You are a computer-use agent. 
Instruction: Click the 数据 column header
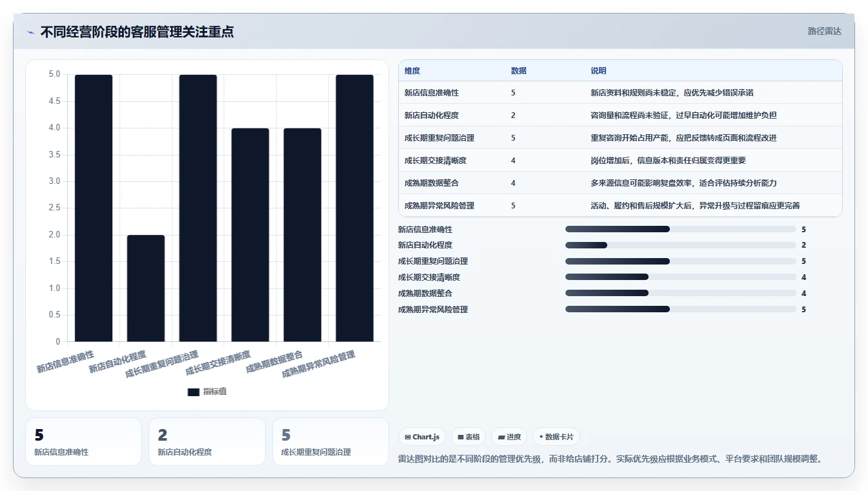pos(519,71)
